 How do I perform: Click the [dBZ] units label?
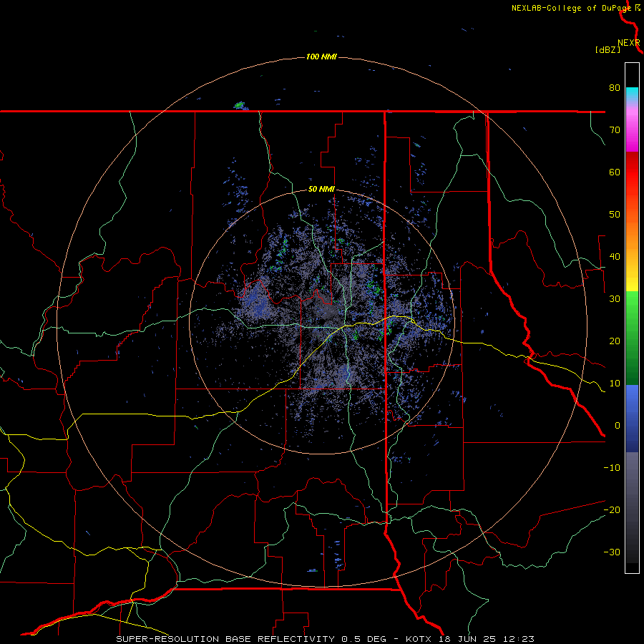608,50
